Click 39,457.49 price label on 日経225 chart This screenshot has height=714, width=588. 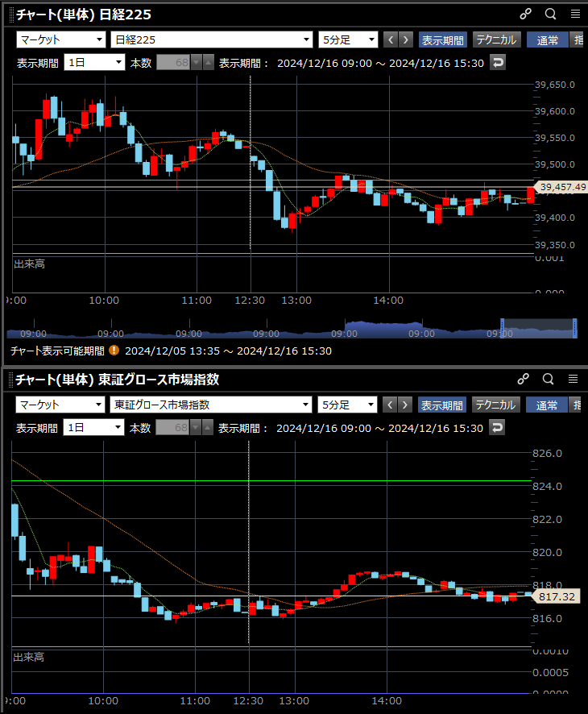(x=561, y=187)
